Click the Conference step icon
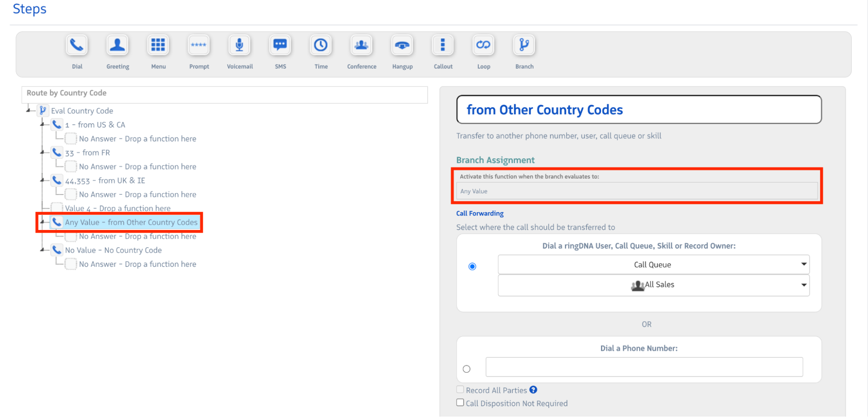 click(x=361, y=46)
